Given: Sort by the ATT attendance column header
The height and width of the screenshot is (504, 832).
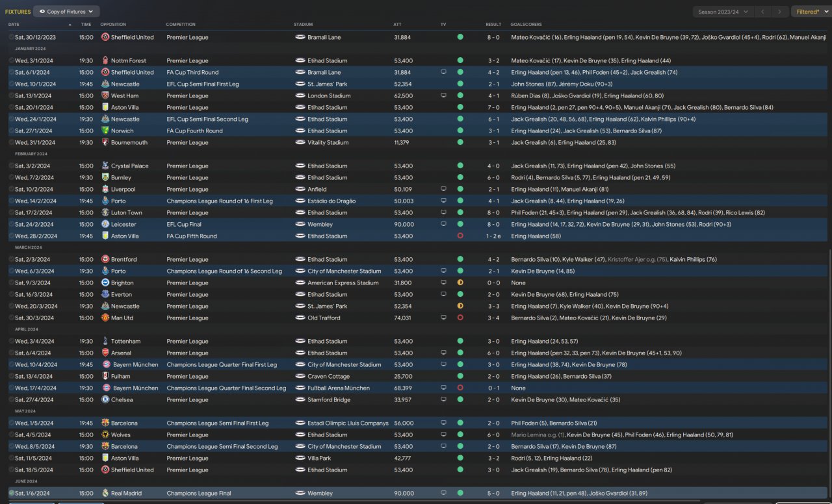Looking at the screenshot, I should coord(397,25).
